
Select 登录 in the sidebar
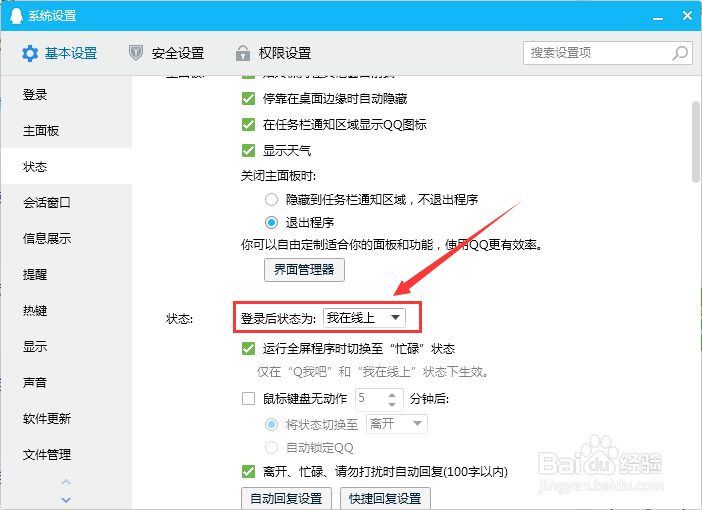[66, 94]
